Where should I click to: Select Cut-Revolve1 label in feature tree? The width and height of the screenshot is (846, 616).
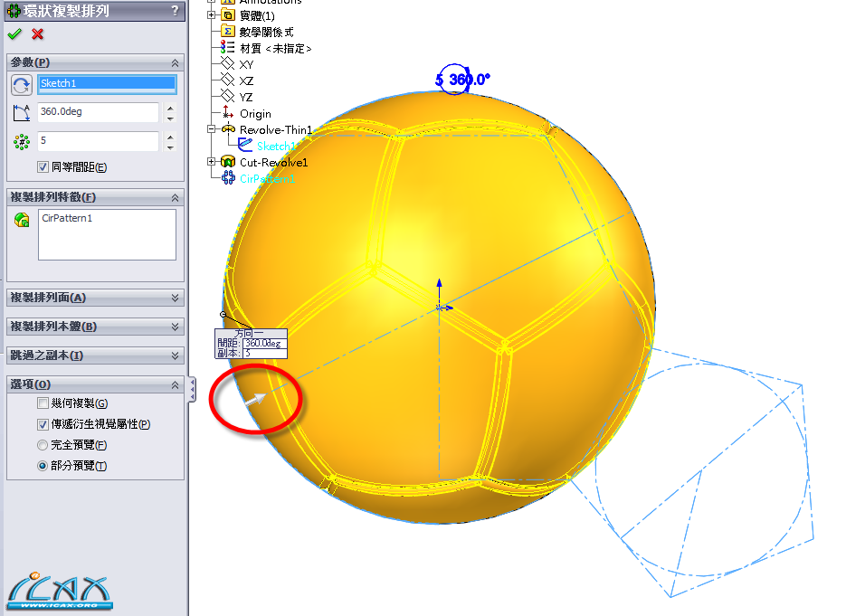click(x=273, y=162)
